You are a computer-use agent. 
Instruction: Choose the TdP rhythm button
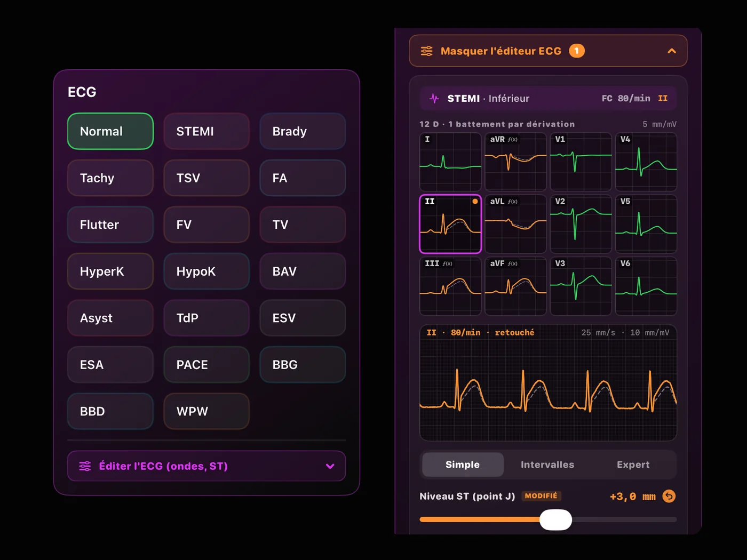(206, 318)
